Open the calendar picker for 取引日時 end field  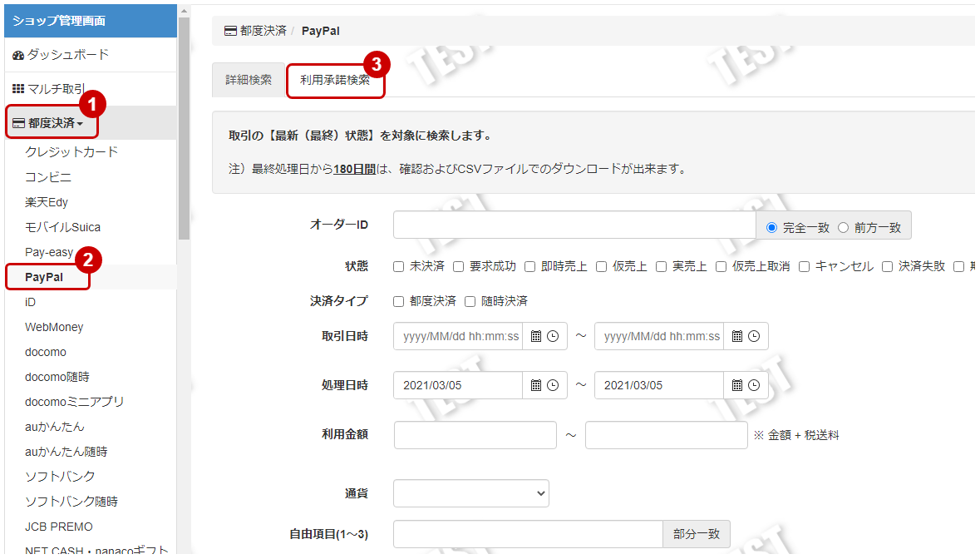(x=737, y=336)
